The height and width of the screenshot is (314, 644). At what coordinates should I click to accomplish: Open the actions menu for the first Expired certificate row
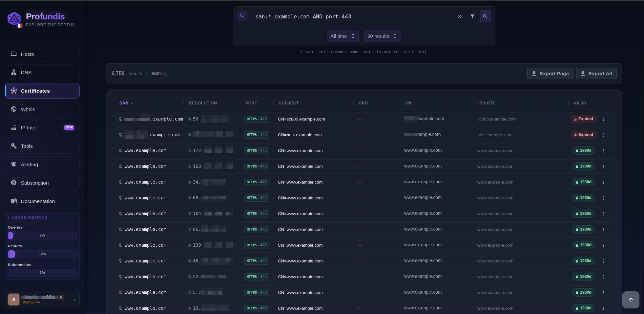(604, 119)
